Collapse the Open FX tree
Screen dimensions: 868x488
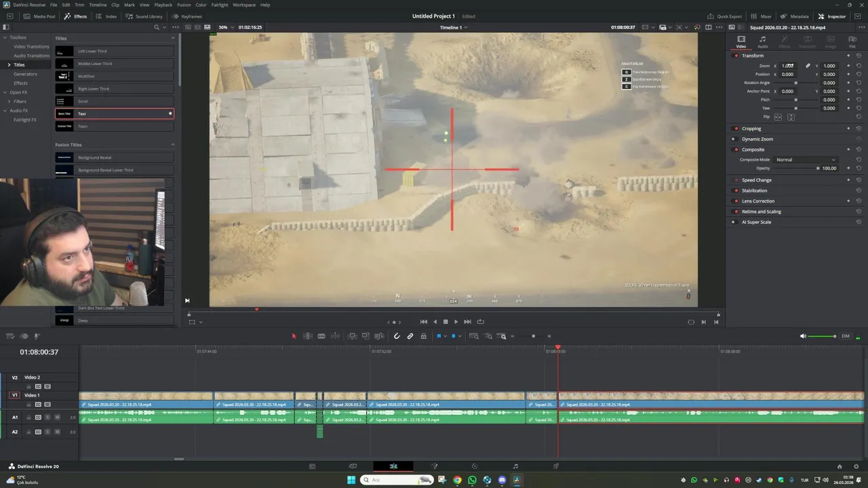(x=4, y=92)
